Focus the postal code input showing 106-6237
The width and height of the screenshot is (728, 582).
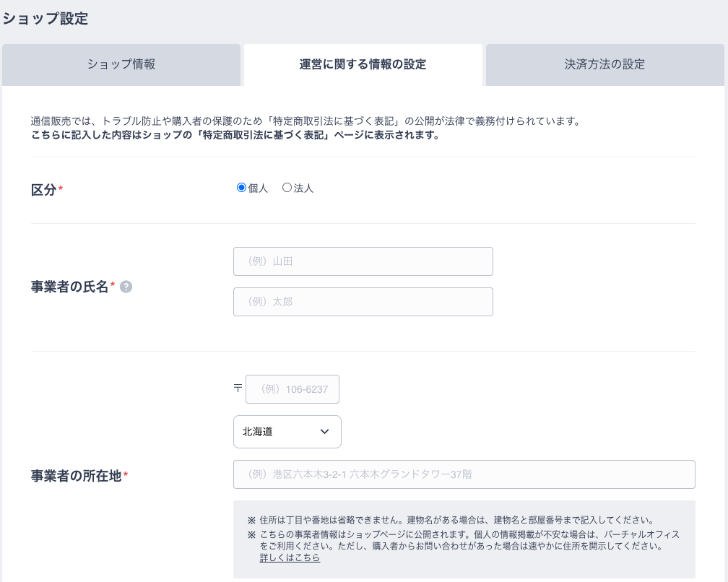pos(292,388)
